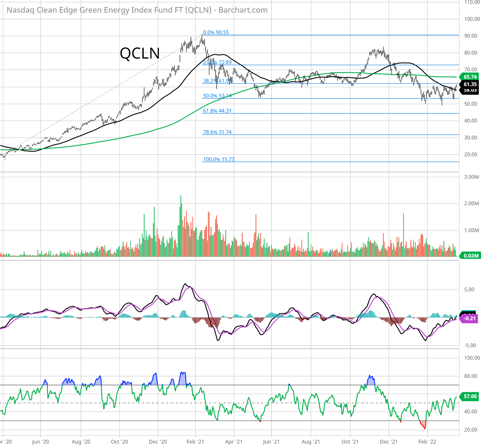Select the 0.0% 90.55 Fibonacci level label
The height and width of the screenshot is (448, 481).
coord(216,32)
